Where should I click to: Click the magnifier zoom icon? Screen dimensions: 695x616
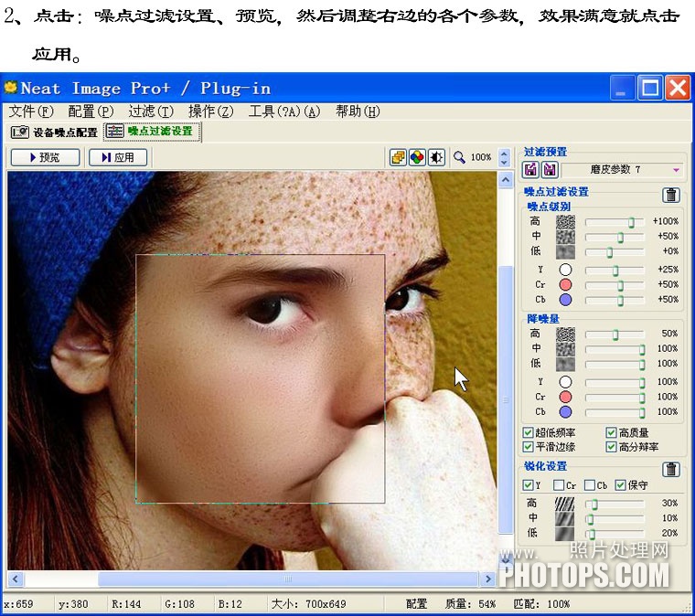(x=459, y=157)
